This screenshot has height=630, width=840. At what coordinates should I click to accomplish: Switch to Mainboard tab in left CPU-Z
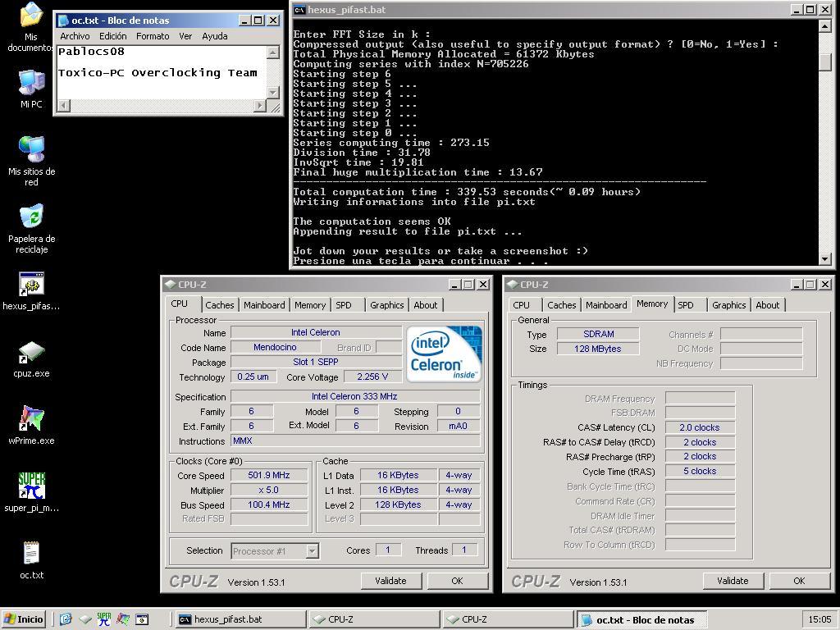pyautogui.click(x=264, y=305)
